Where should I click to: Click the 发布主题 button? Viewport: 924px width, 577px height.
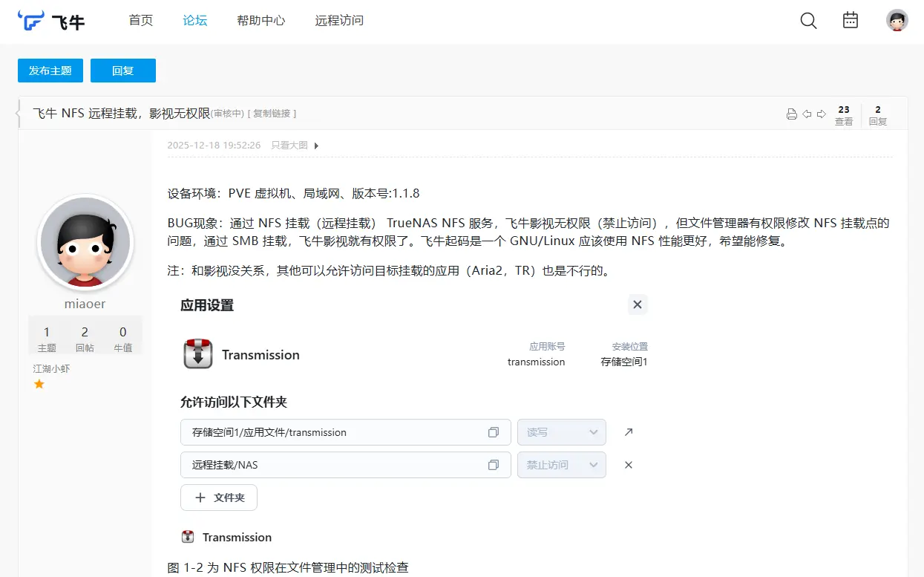(x=50, y=71)
